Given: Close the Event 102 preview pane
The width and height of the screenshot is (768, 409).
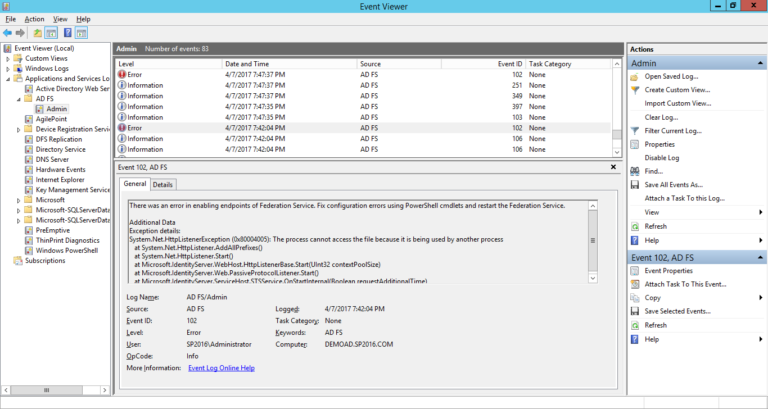Looking at the screenshot, I should click(613, 167).
